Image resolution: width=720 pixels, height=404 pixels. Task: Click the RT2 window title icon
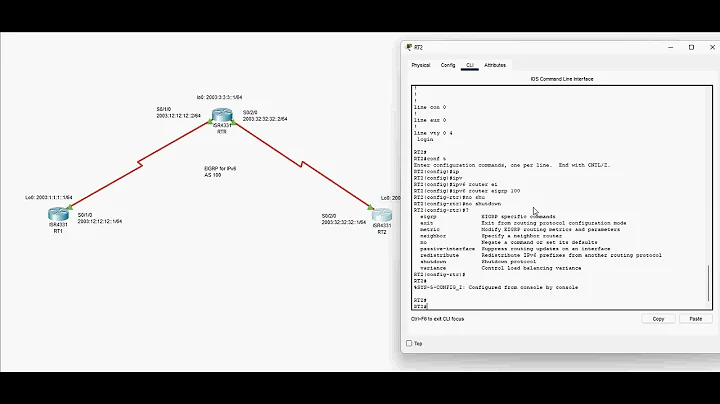409,47
